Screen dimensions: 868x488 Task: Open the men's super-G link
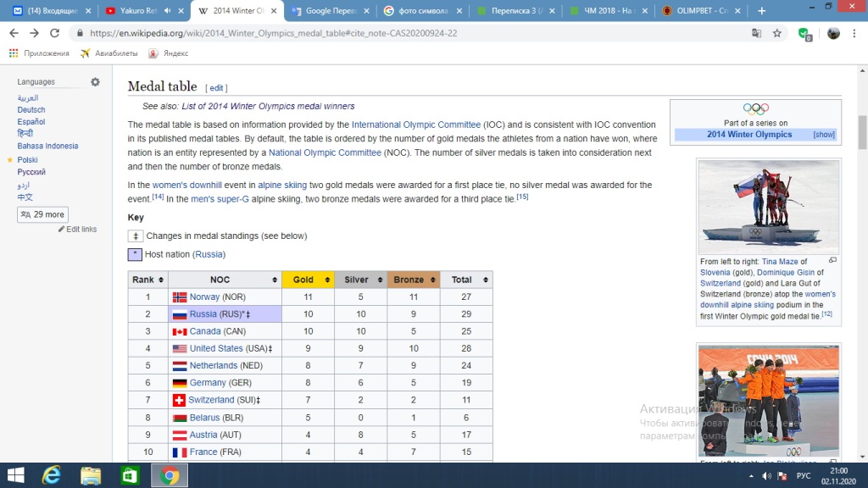[220, 199]
